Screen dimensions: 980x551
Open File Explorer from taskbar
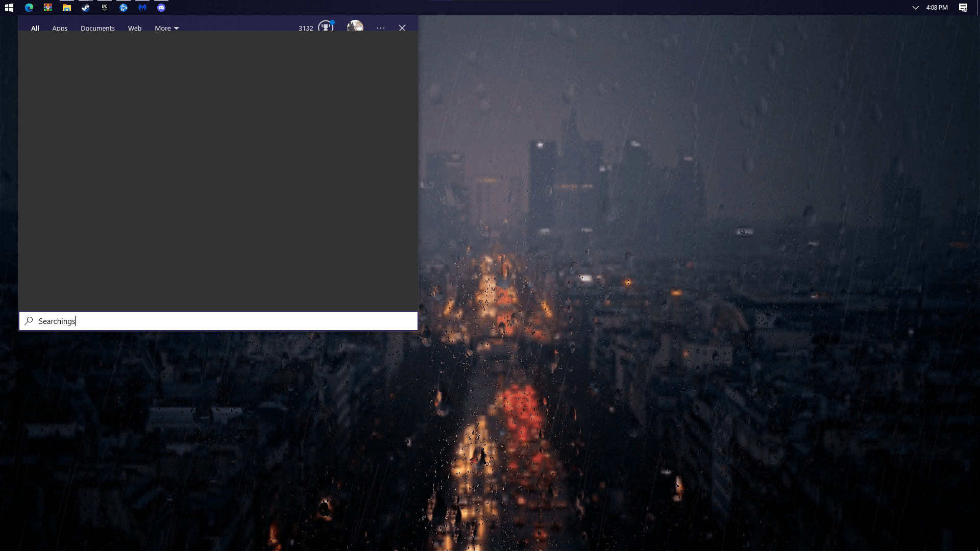click(67, 8)
